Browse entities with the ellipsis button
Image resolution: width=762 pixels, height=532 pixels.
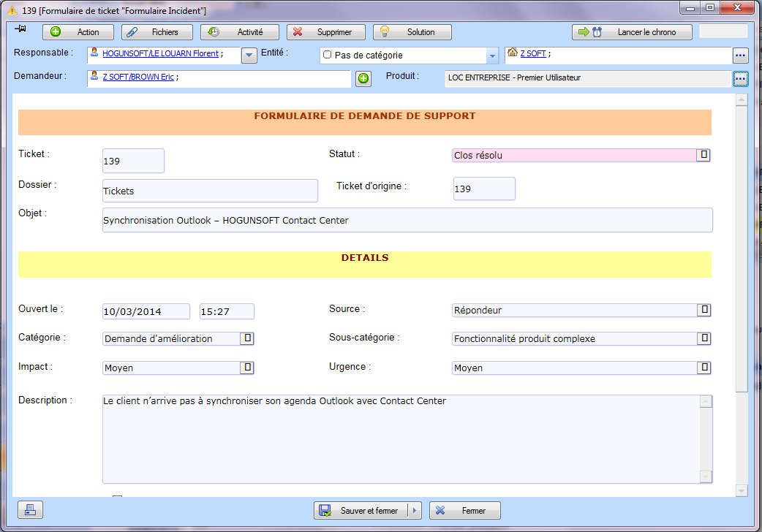[740, 56]
